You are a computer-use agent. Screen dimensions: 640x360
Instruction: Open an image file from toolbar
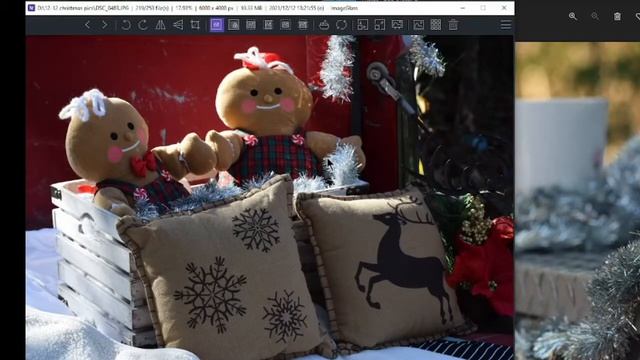(x=324, y=25)
